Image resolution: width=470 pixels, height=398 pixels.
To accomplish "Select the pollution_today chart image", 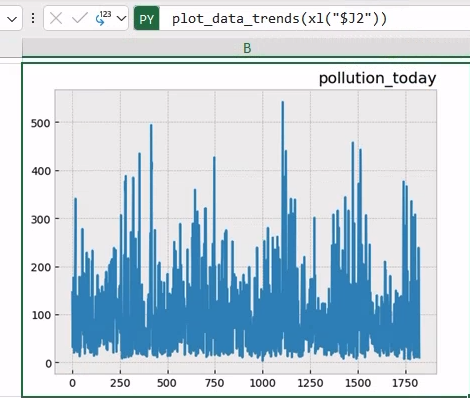I will tap(246, 229).
